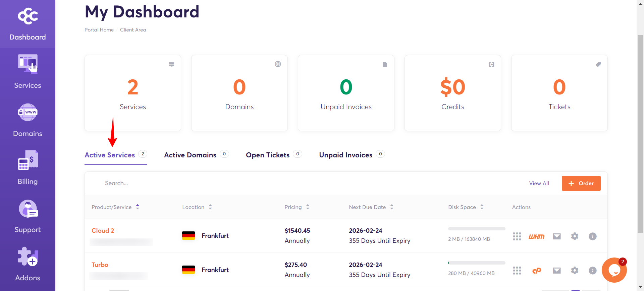
Task: Click the mail icon in Cloud 2 row
Action: coord(557,236)
